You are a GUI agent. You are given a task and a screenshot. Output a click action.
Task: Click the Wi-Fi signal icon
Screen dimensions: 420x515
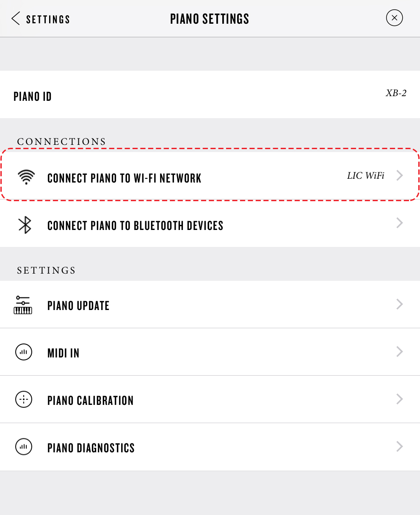[x=26, y=177]
